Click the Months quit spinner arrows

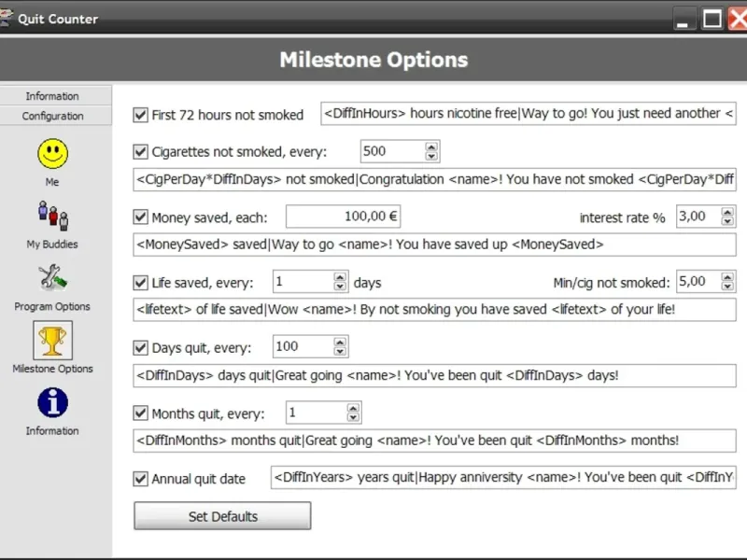pos(353,413)
